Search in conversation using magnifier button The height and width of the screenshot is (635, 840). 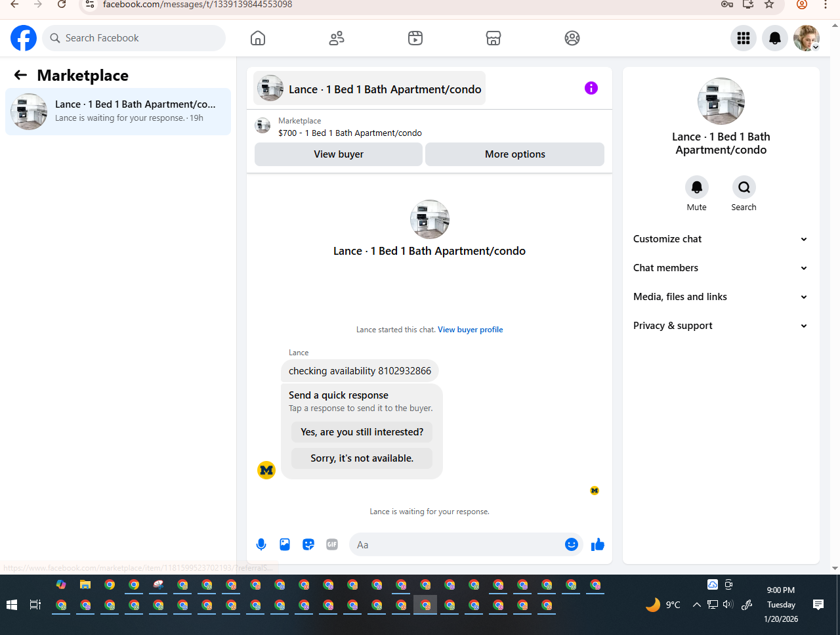pyautogui.click(x=744, y=187)
